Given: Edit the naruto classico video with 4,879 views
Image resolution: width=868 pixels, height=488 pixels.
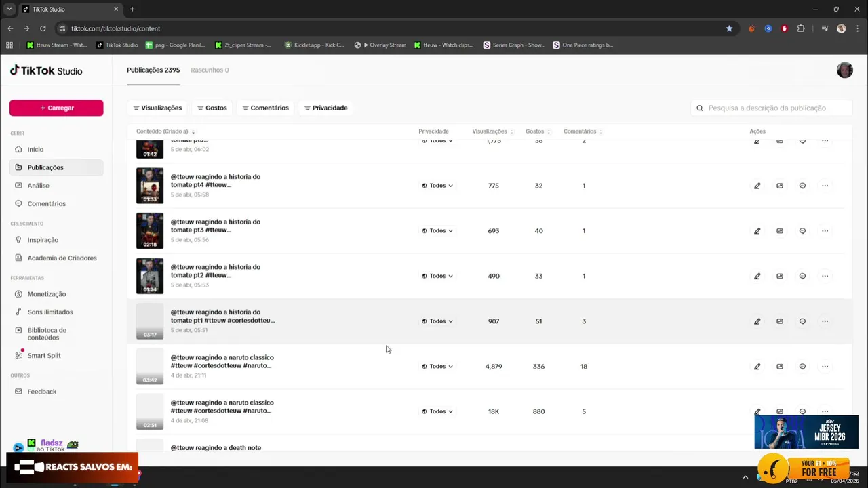Looking at the screenshot, I should coord(757,367).
